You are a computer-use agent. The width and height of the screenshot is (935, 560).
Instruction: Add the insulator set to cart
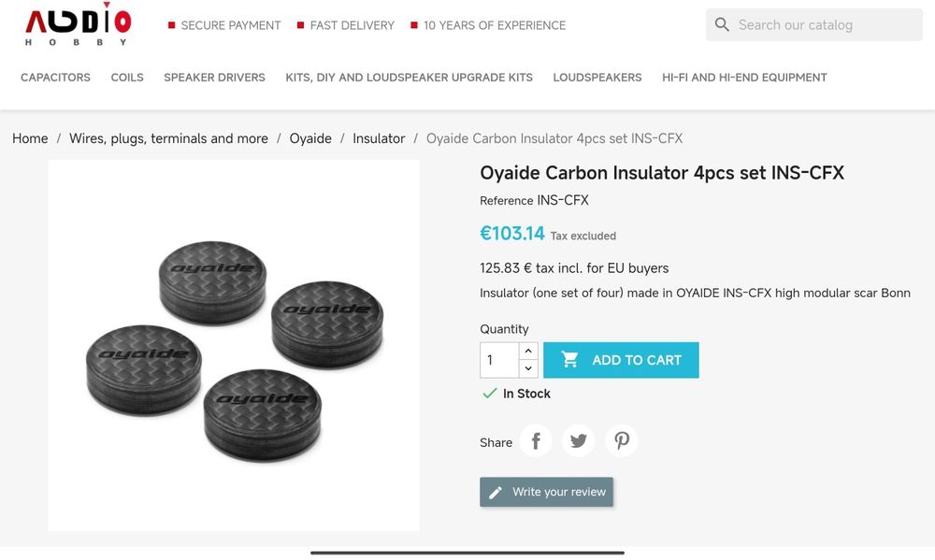pyautogui.click(x=621, y=360)
